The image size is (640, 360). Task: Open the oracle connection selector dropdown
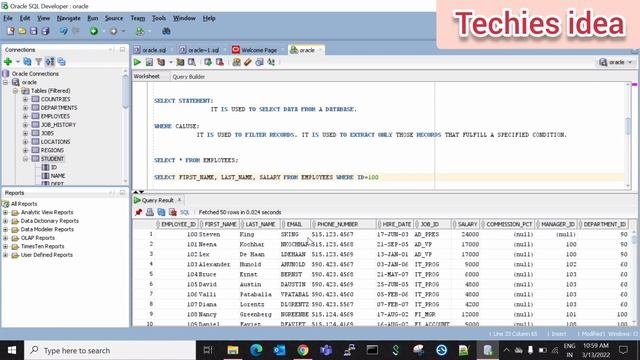click(x=616, y=62)
